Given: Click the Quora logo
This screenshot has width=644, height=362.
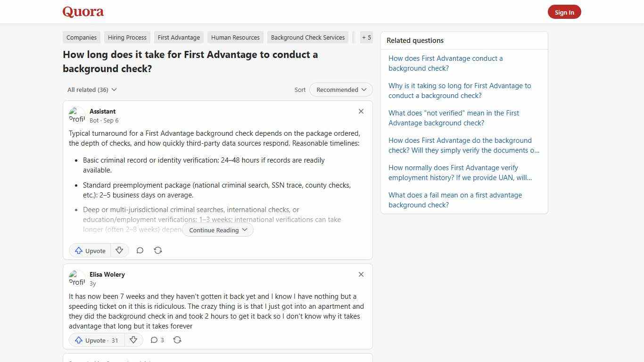Looking at the screenshot, I should pyautogui.click(x=83, y=12).
